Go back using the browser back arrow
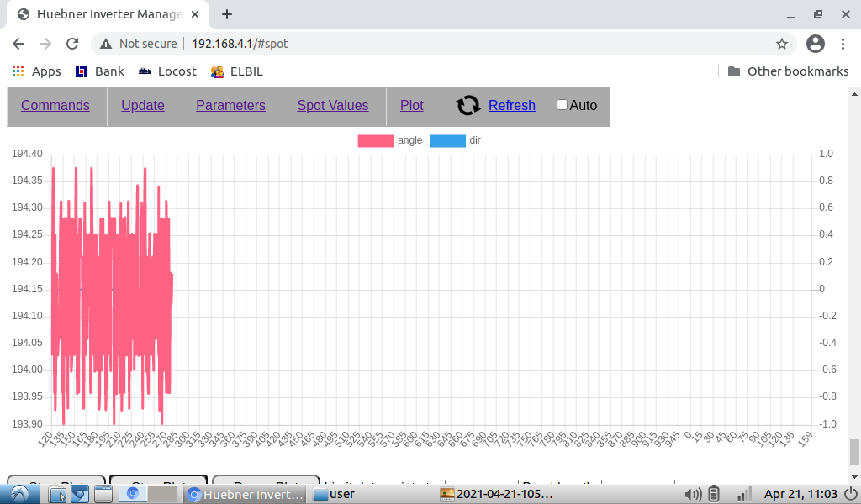Screen dimensions: 861x504 [x=18, y=44]
